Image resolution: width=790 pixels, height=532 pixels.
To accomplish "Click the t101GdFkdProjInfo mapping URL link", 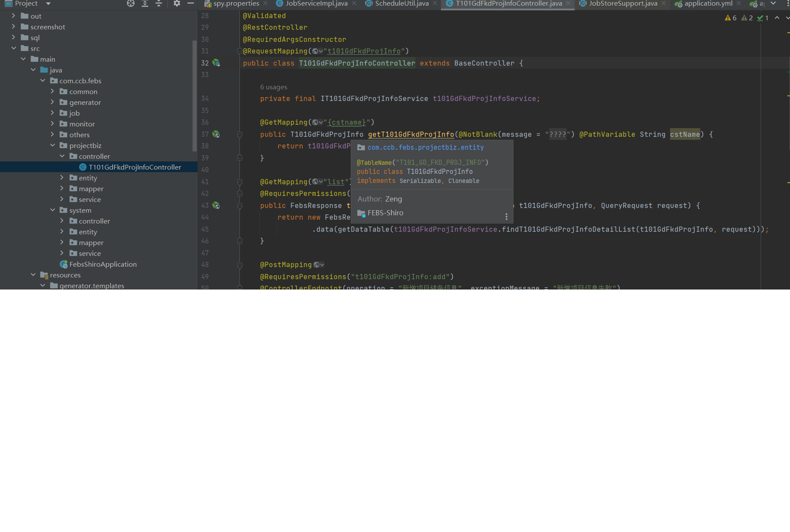I will 364,51.
